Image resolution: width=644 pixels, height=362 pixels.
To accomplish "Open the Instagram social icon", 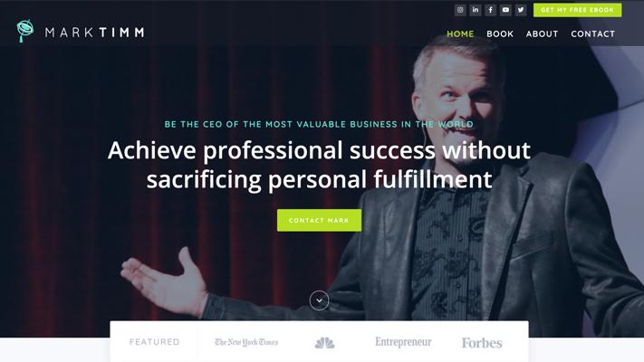I will click(x=460, y=10).
